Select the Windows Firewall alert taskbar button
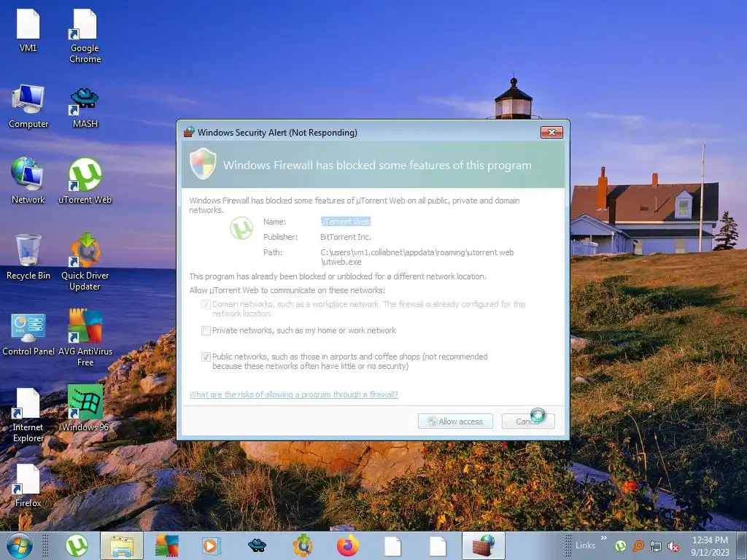 point(483,545)
